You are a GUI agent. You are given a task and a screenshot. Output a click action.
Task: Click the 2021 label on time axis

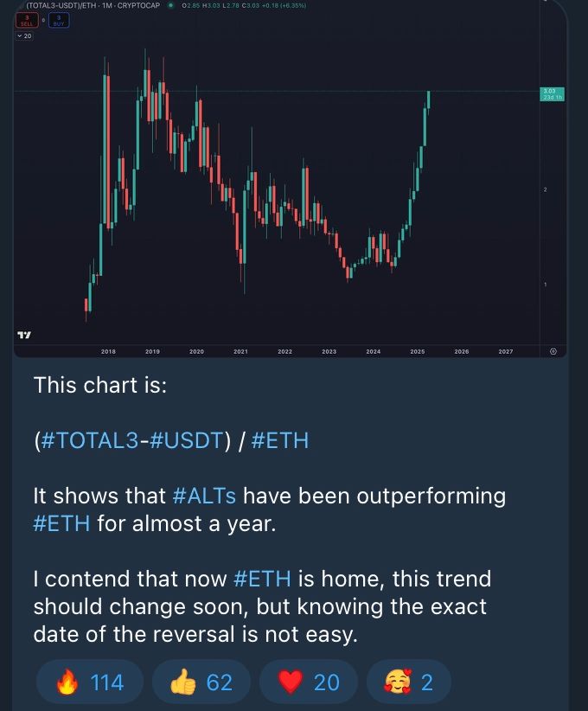[x=240, y=351]
